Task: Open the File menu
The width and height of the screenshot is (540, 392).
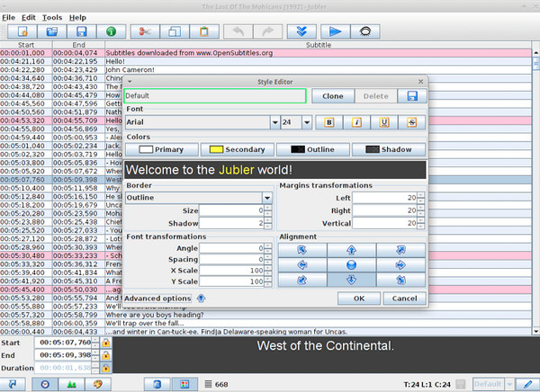Action: [9, 18]
